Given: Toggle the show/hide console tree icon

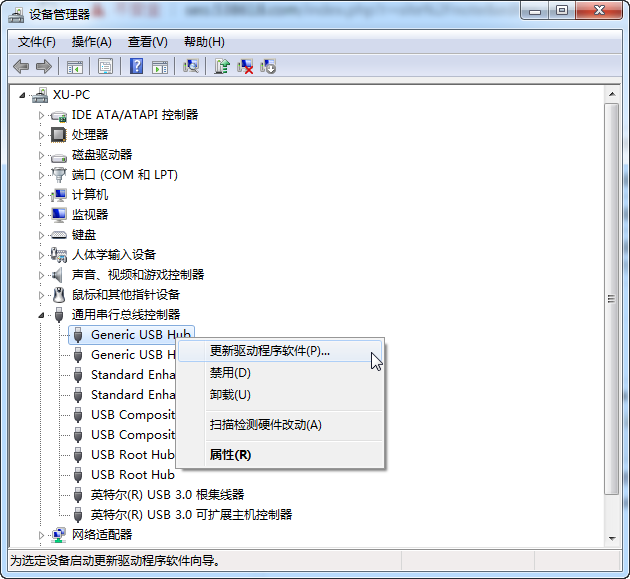Looking at the screenshot, I should (75, 66).
